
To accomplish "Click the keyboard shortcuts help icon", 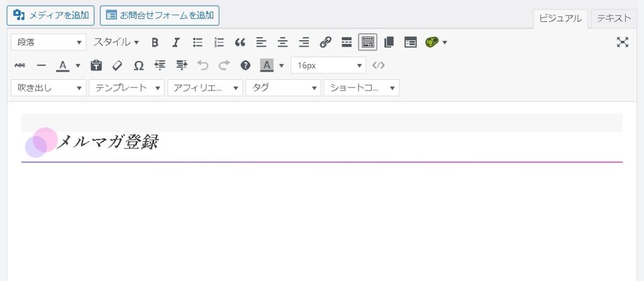I will (245, 65).
